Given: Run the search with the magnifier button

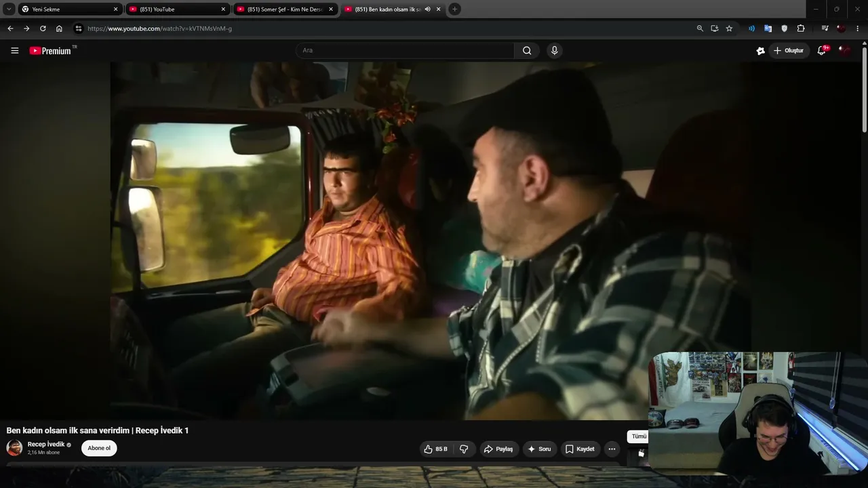Looking at the screenshot, I should click(x=527, y=51).
